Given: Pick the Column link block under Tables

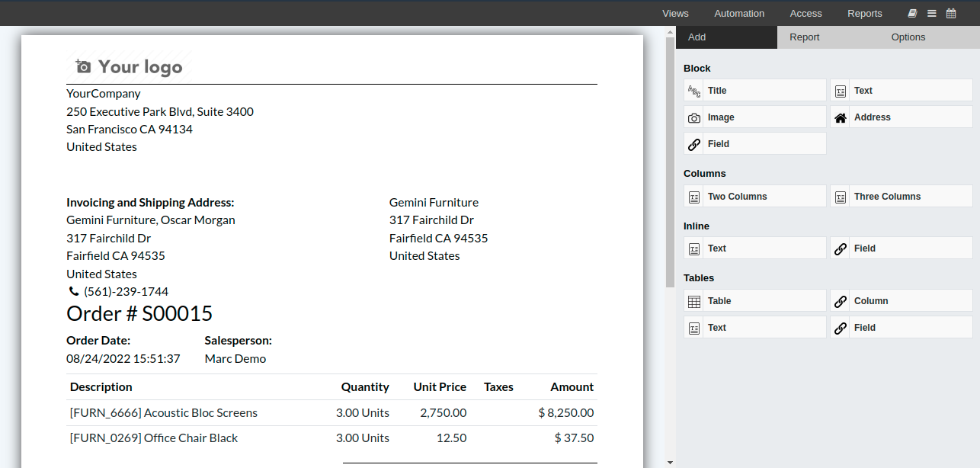Looking at the screenshot, I should 902,301.
